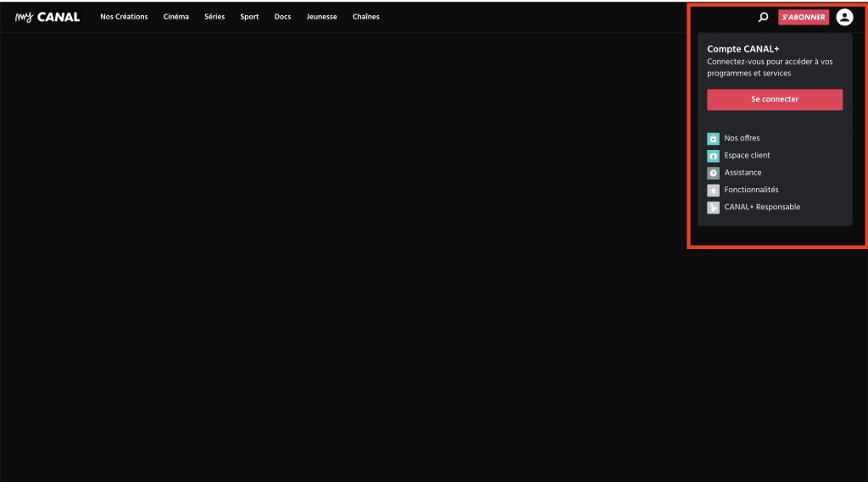This screenshot has width=868, height=482.
Task: Open the Chaînes section
Action: coord(366,17)
